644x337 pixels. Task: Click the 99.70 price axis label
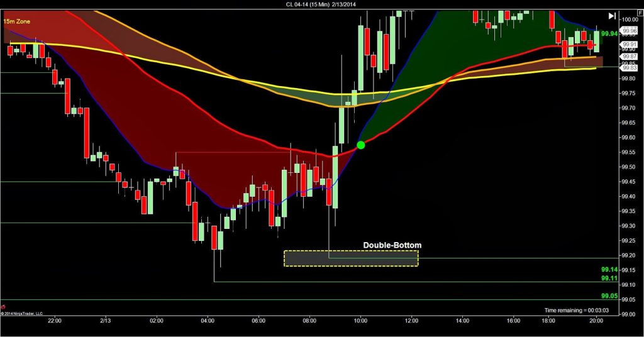coord(629,108)
